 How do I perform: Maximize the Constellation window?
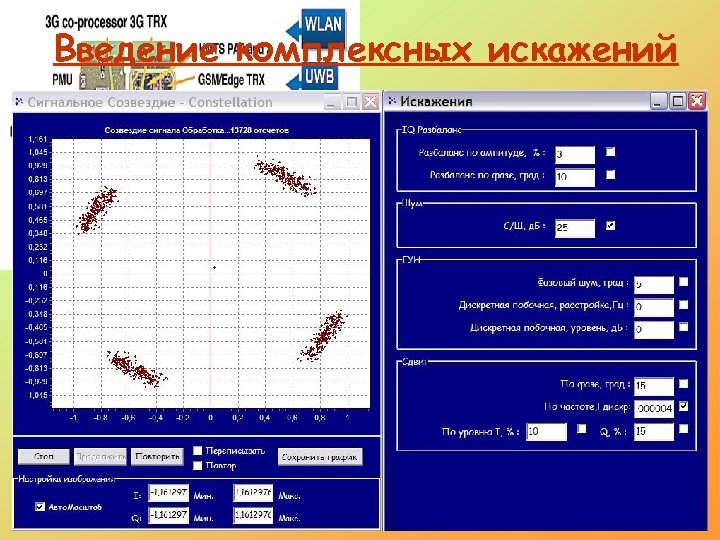coord(351,101)
